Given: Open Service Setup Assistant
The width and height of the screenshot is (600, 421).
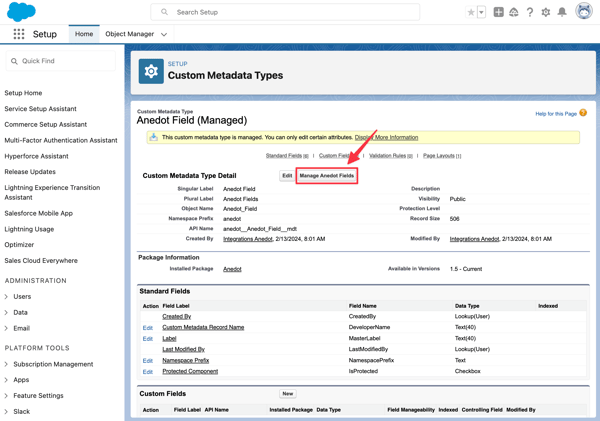Looking at the screenshot, I should (x=41, y=109).
